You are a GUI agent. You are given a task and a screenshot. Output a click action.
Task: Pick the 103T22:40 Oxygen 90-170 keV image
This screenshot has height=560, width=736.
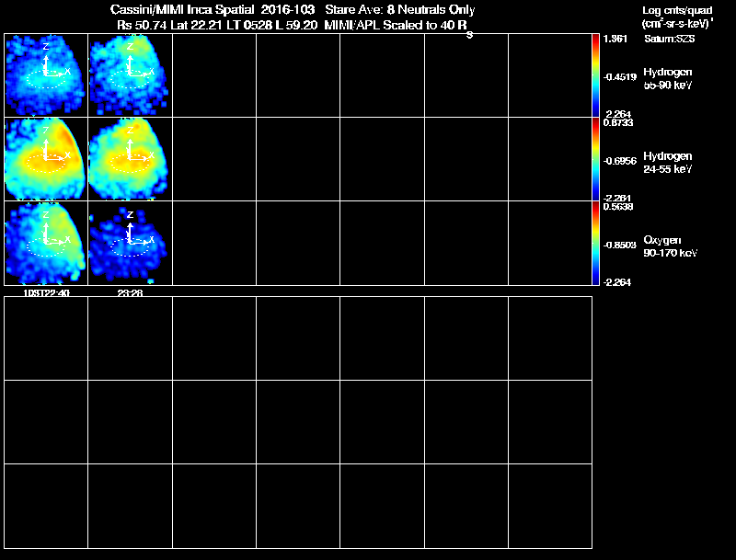46,243
